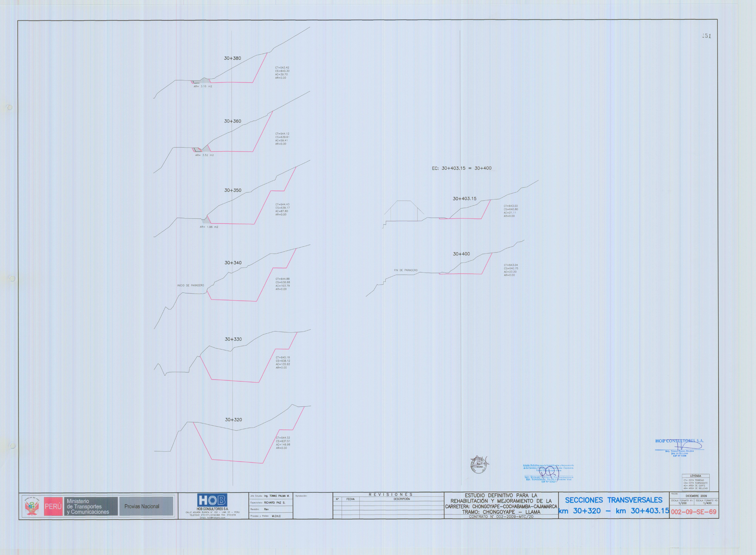Click the 'AR= 3.16 m2' fill area label
756x555 pixels.
(x=203, y=86)
